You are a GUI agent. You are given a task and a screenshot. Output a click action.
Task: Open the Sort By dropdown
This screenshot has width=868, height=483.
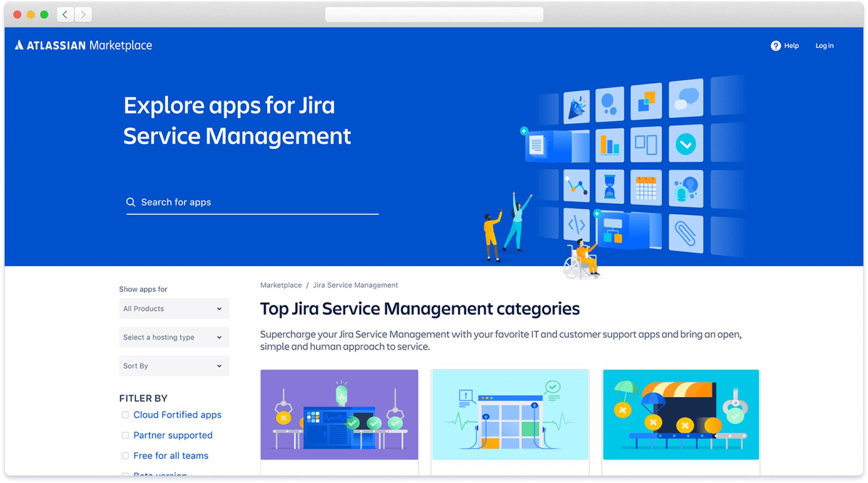tap(174, 365)
